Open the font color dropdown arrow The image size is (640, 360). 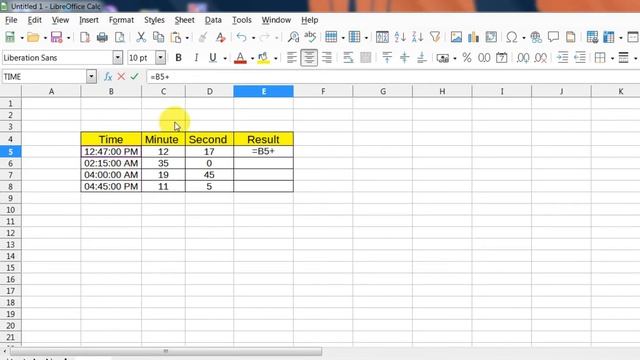[x=252, y=58]
